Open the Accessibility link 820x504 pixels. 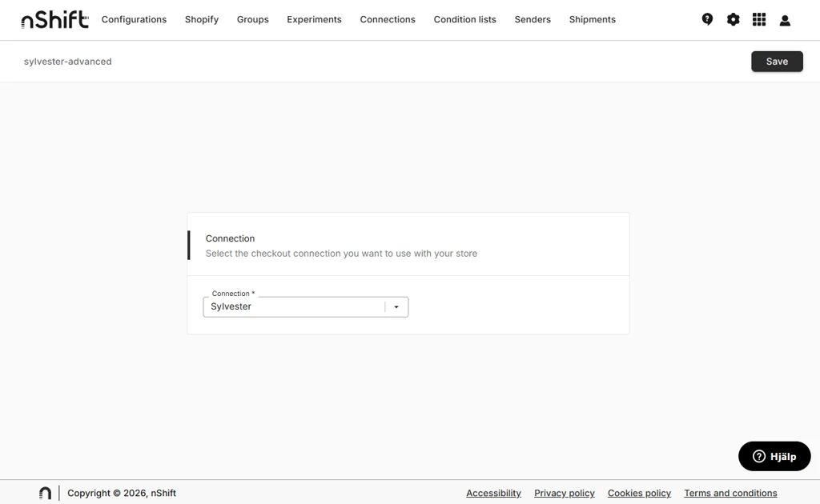[x=493, y=493]
